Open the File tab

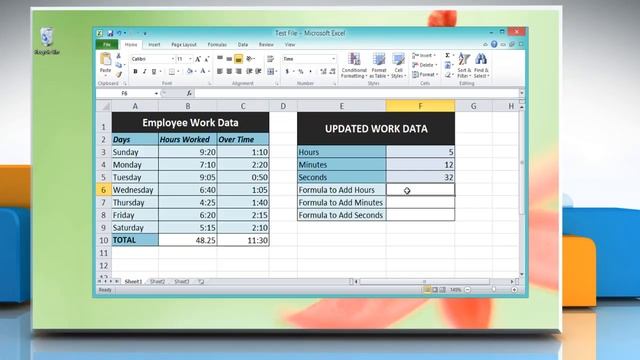tap(107, 44)
